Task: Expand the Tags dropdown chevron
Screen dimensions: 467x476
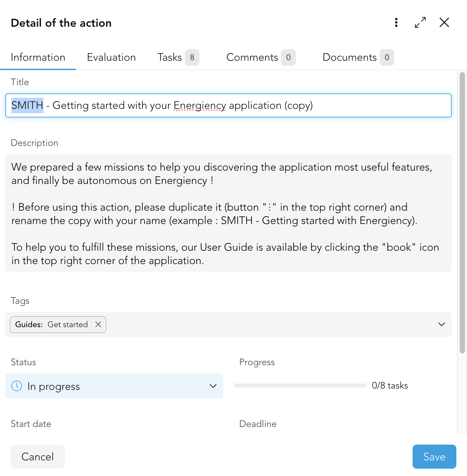Action: pos(442,324)
